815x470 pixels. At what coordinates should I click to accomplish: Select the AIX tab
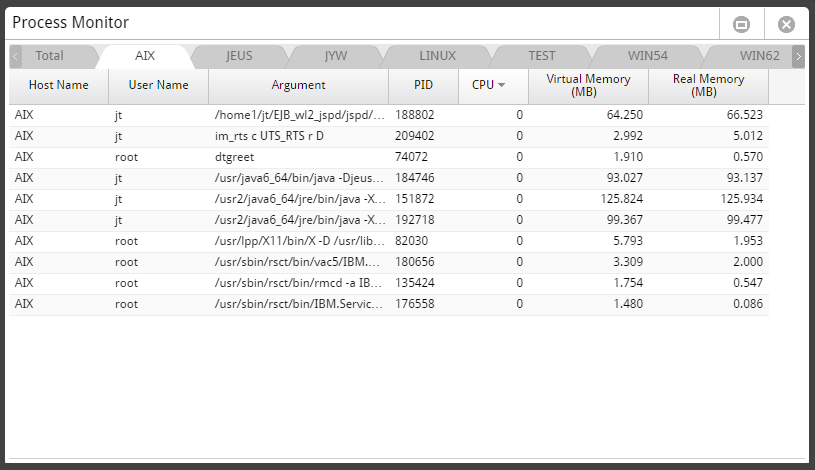click(x=145, y=56)
